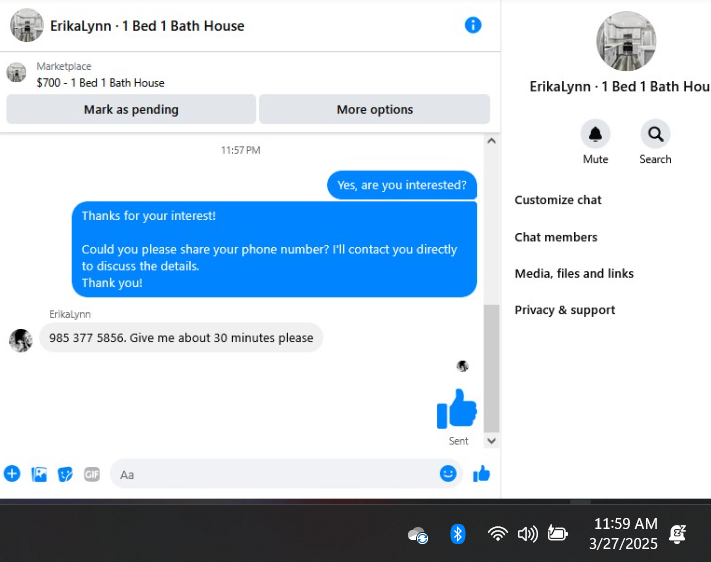
Task: Click the seen indicator avatar
Action: pos(463,366)
